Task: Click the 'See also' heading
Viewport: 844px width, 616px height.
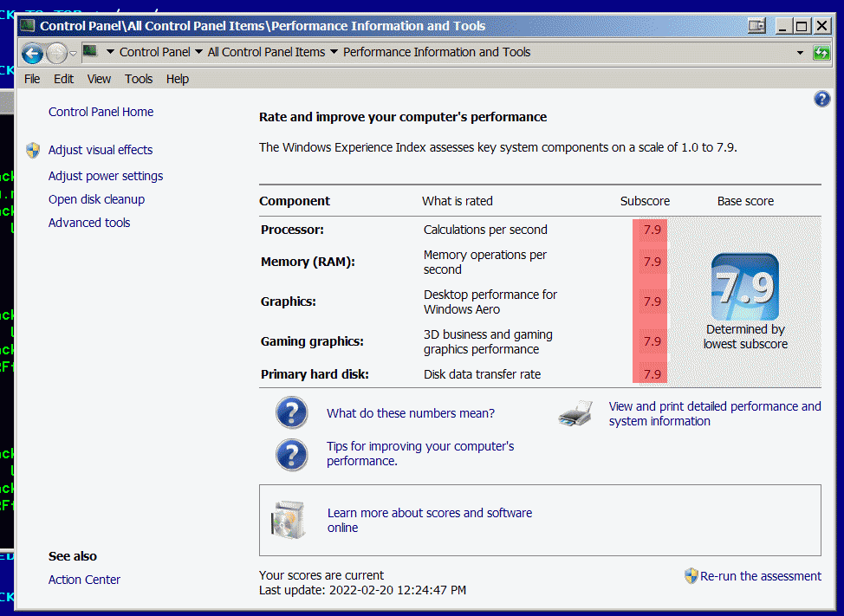Action: coord(73,556)
